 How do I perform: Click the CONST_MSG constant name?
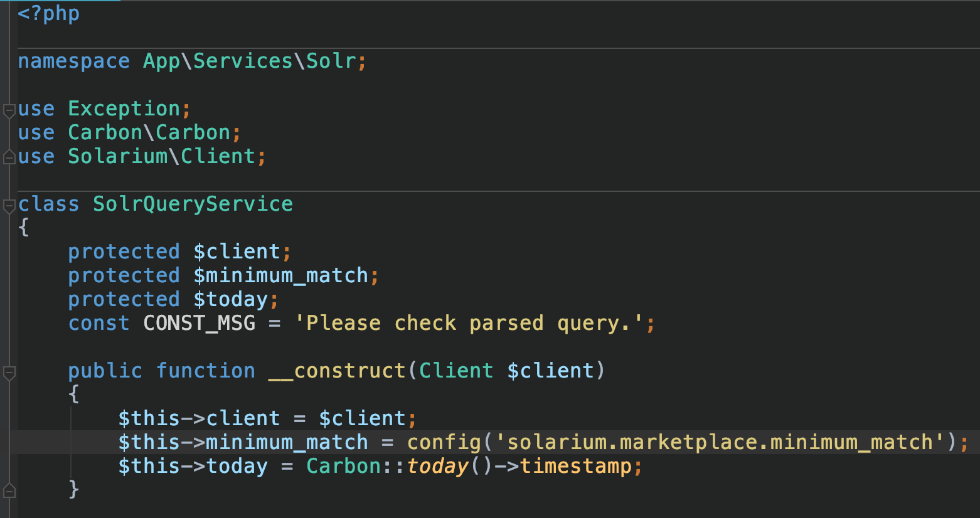(199, 324)
